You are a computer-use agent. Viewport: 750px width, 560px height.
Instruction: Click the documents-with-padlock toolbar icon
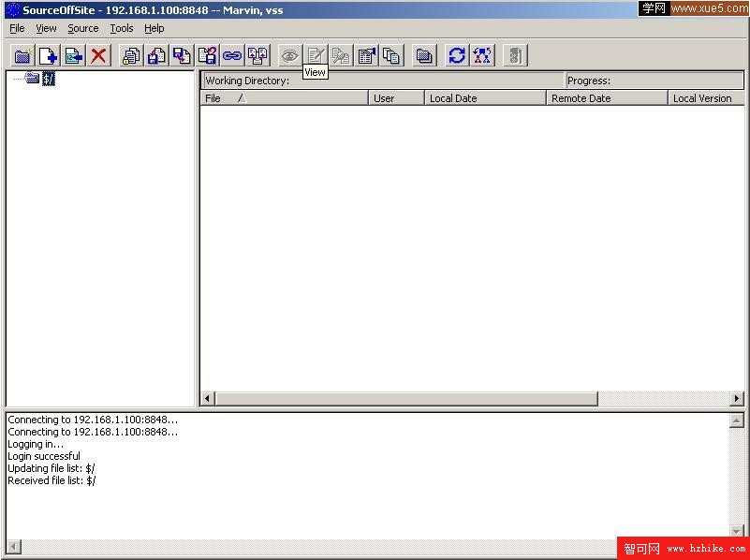point(131,56)
